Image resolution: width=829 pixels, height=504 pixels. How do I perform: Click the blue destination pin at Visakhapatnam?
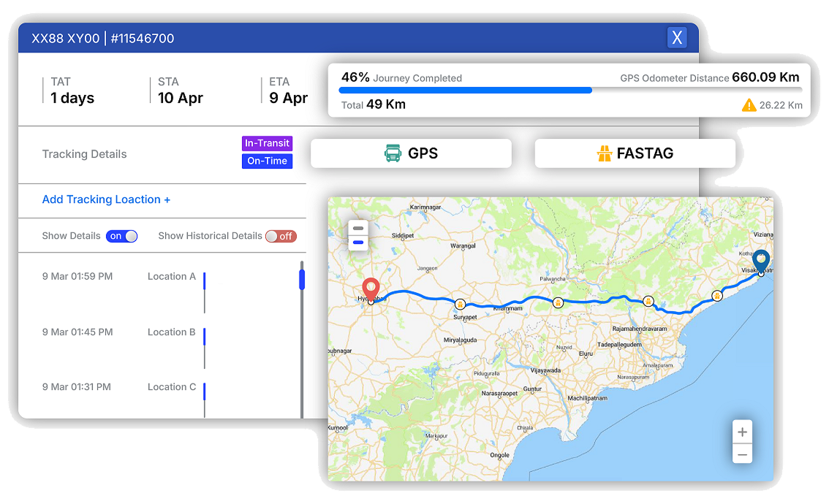click(x=761, y=261)
